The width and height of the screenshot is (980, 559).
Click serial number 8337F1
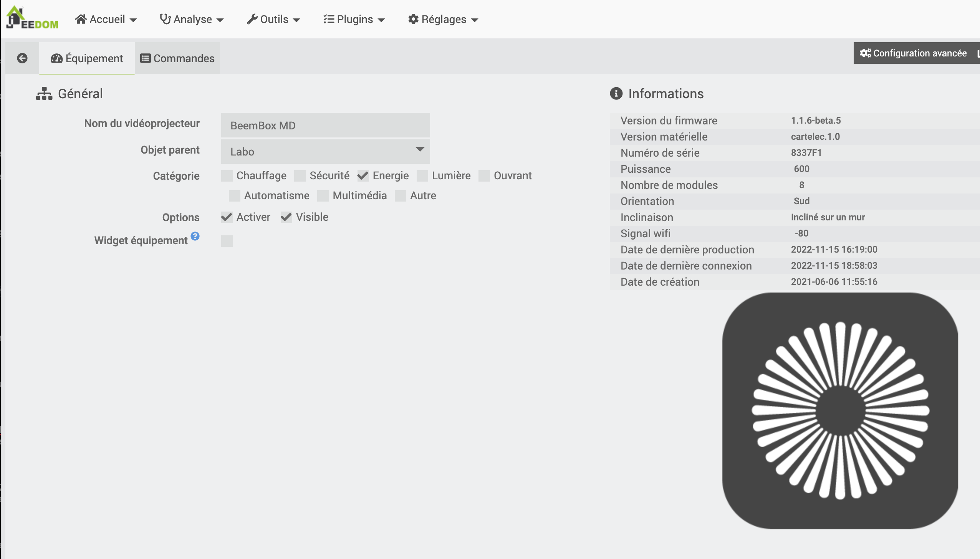point(806,153)
